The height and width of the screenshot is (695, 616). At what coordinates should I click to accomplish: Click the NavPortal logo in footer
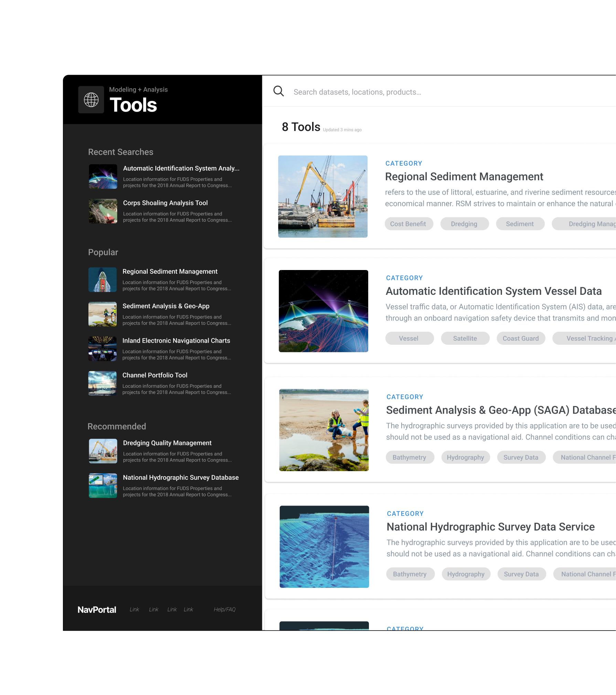point(97,610)
